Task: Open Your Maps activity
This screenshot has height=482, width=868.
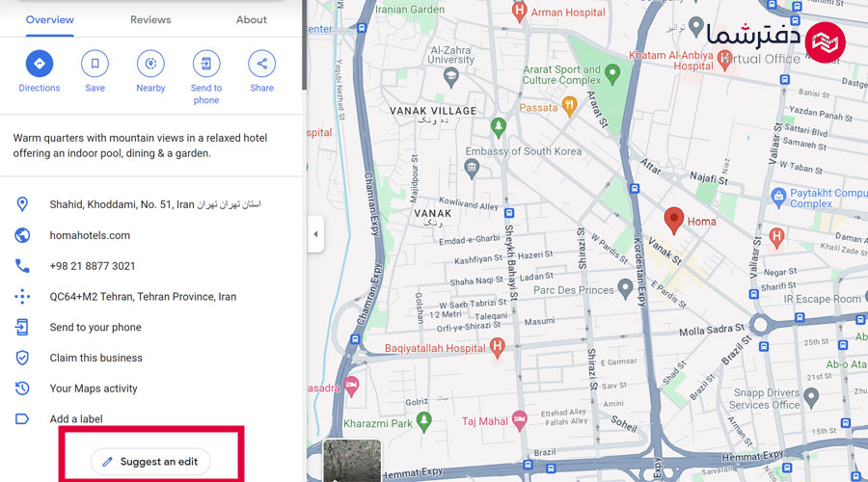Action: pyautogui.click(x=94, y=388)
